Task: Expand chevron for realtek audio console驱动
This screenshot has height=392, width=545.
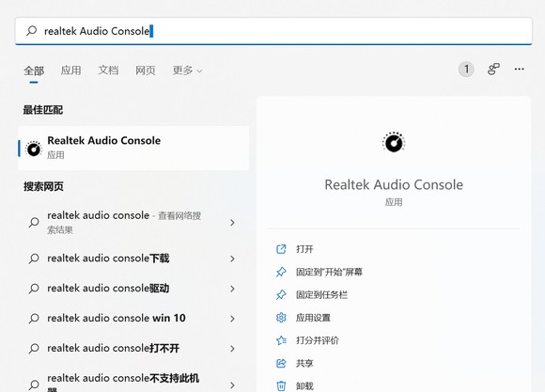Action: pos(232,289)
